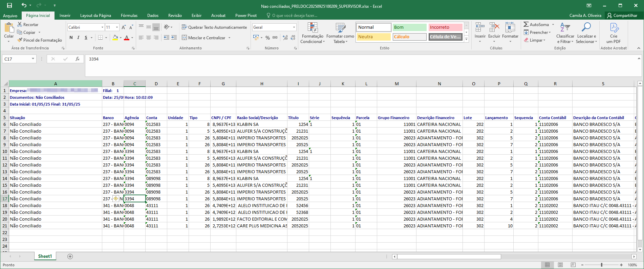Toggle italic formatting
Viewport: 644px width, 269px height.
point(79,38)
